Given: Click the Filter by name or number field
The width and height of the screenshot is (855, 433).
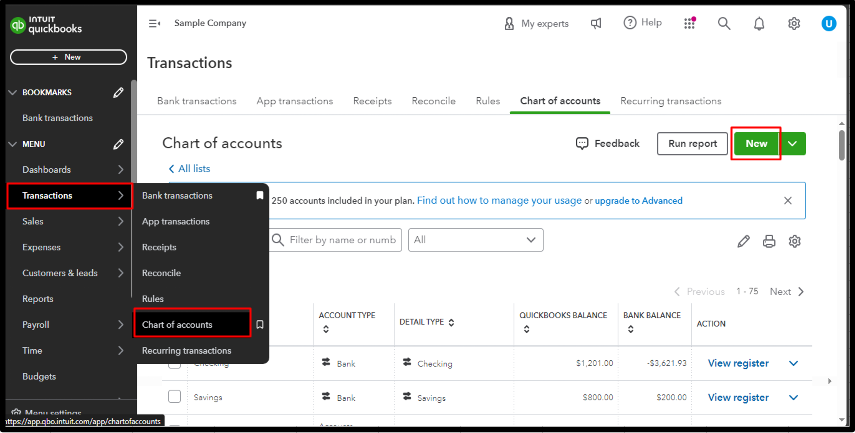Looking at the screenshot, I should (x=340, y=240).
